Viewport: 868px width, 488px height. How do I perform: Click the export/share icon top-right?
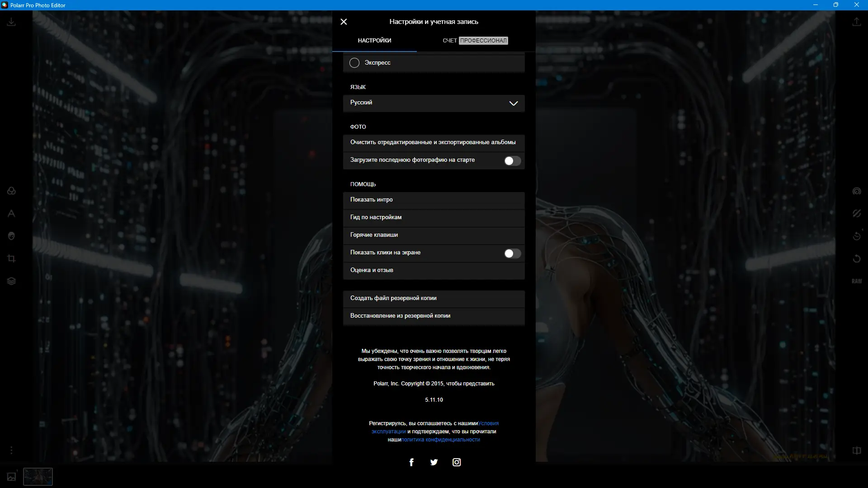click(856, 22)
